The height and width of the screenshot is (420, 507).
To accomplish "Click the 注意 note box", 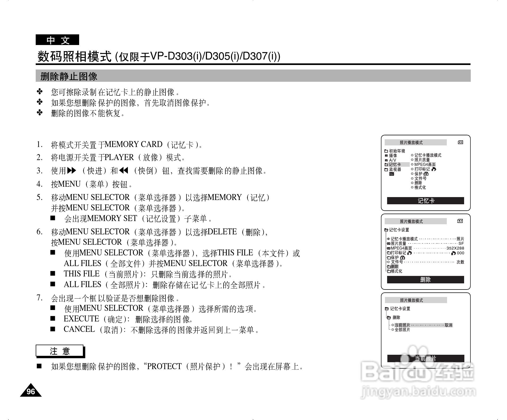I will tap(60, 351).
